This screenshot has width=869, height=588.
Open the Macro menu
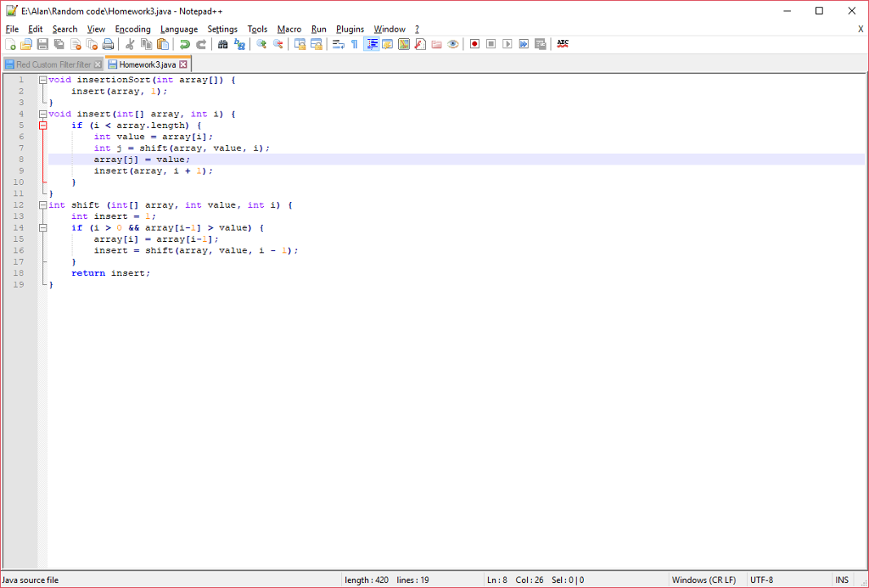click(289, 29)
